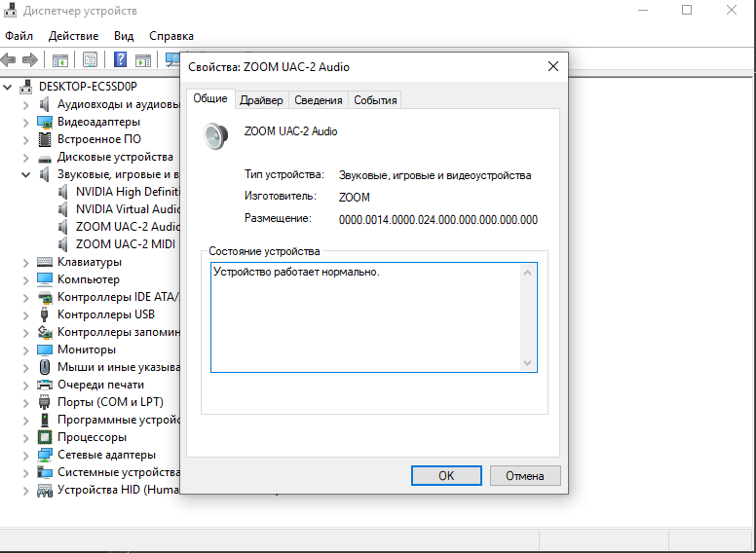
Task: Click the Клавиатуры keyboard icon
Action: (45, 262)
